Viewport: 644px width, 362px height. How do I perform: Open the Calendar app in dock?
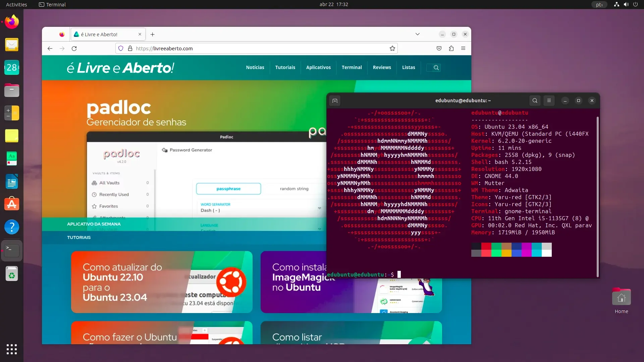12,67
